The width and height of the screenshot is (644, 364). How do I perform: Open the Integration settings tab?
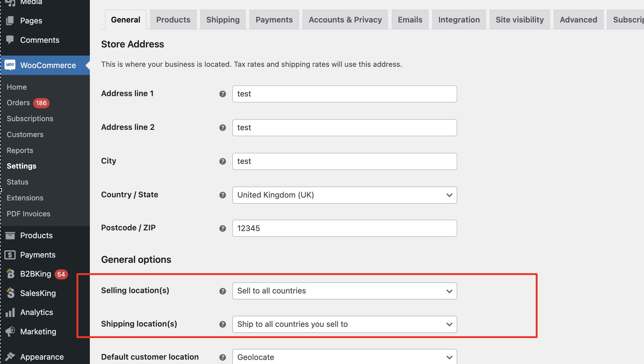coord(459,20)
